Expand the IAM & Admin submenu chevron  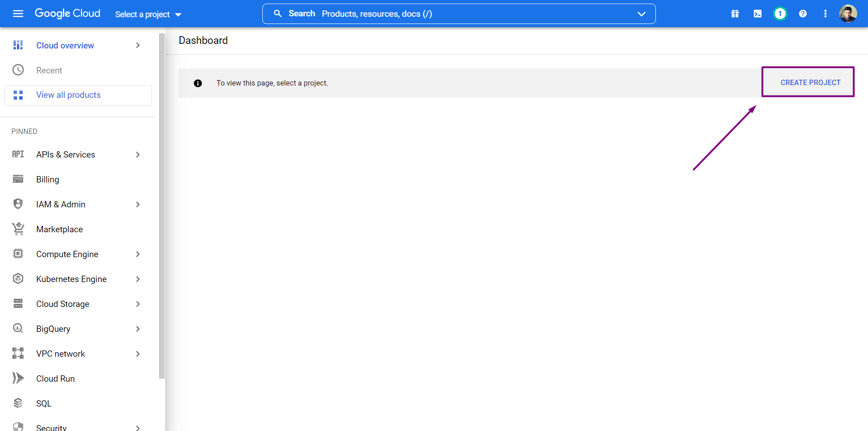coord(138,204)
